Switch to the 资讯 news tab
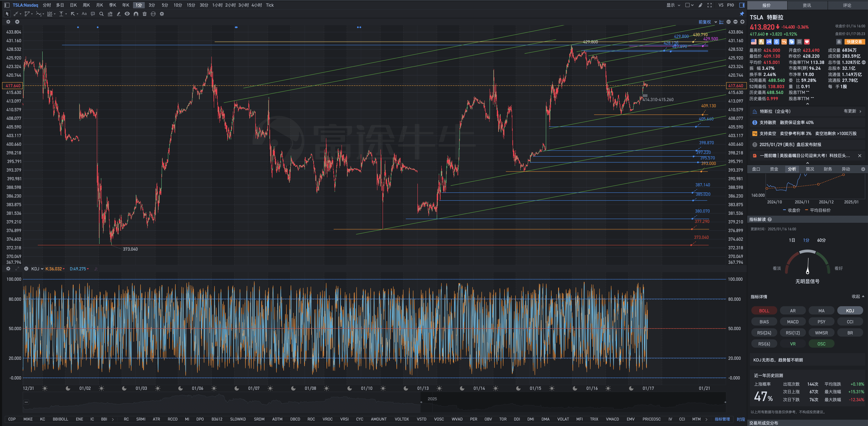This screenshot has height=426, width=868. point(807,5)
